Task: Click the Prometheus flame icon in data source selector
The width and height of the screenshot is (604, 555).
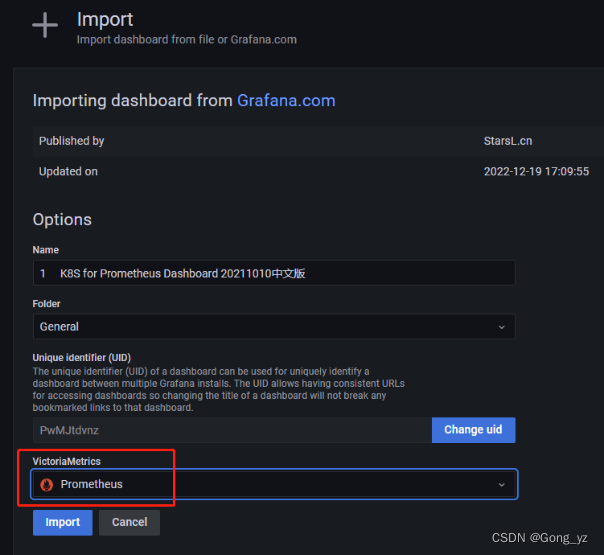Action: tap(47, 485)
